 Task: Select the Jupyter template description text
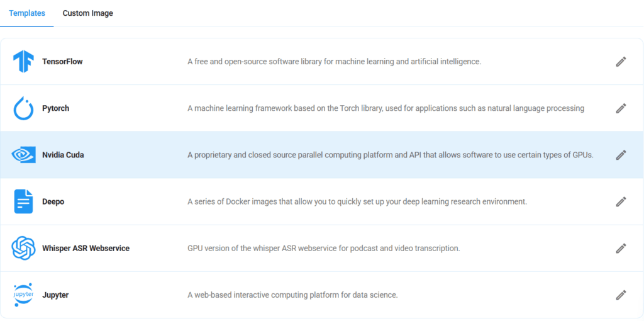292,295
